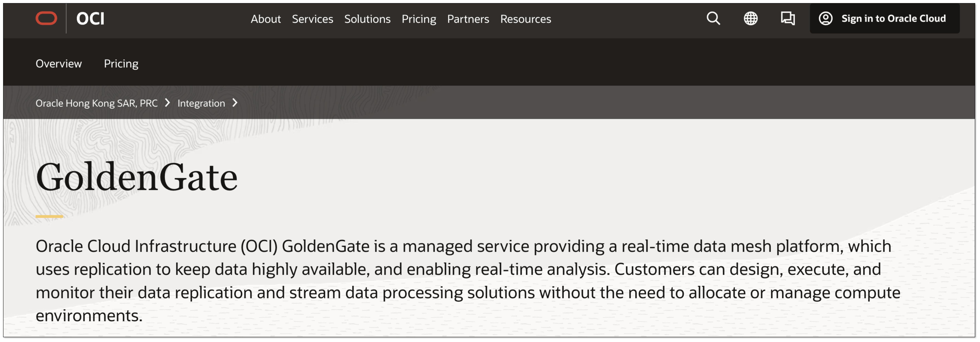Open the chat bubbles contact icon
Screen dimensions: 980x342
click(787, 18)
